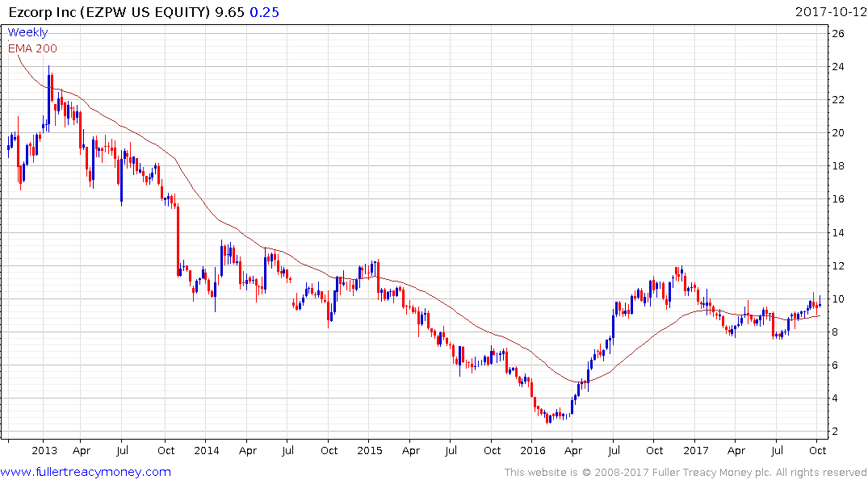
Task: Click the 22 price axis label
Action: pyautogui.click(x=838, y=100)
